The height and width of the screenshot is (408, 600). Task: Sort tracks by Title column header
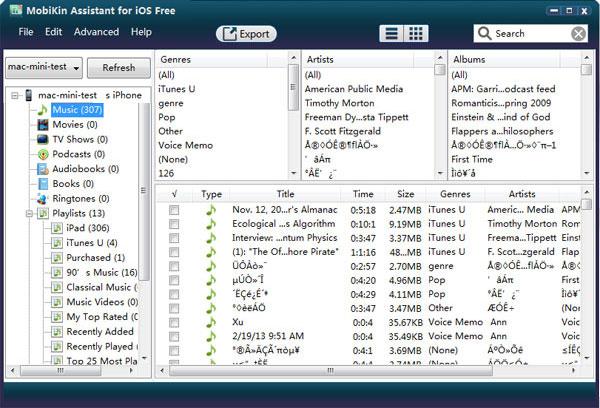285,194
